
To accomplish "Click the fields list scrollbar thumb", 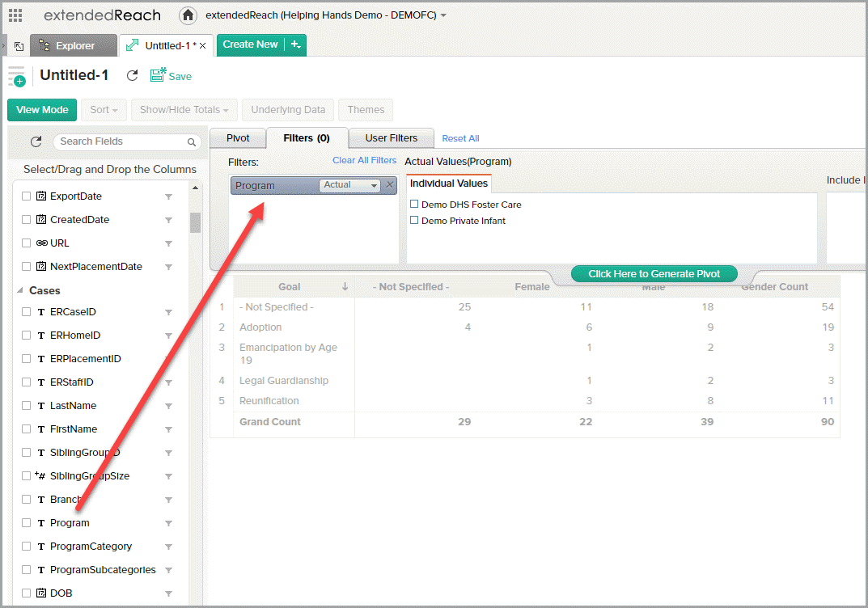I will [x=195, y=223].
